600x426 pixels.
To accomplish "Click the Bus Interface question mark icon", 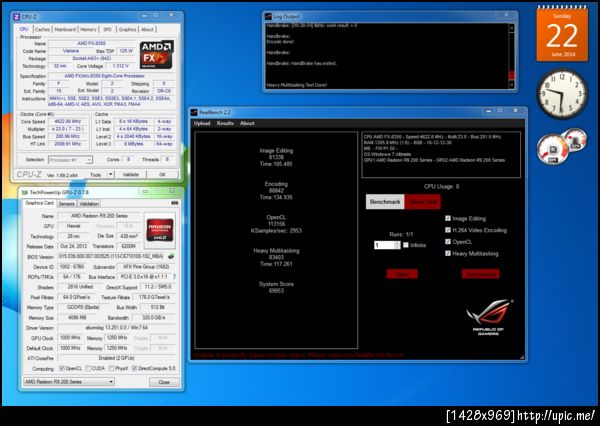I will [174, 277].
